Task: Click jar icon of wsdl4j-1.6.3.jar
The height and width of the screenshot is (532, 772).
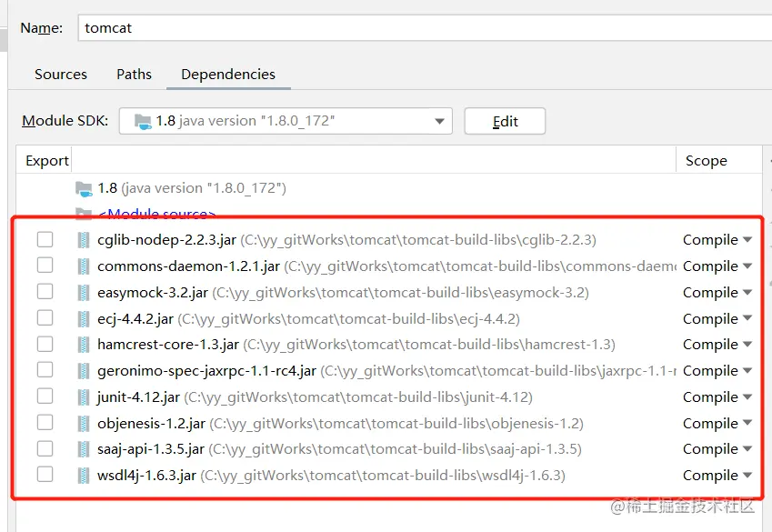Action: tap(84, 476)
